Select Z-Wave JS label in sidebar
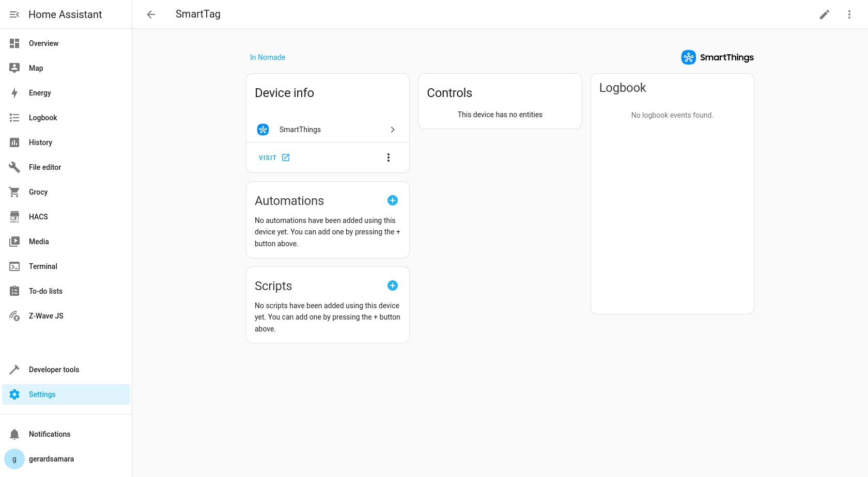The image size is (868, 477). pos(46,316)
